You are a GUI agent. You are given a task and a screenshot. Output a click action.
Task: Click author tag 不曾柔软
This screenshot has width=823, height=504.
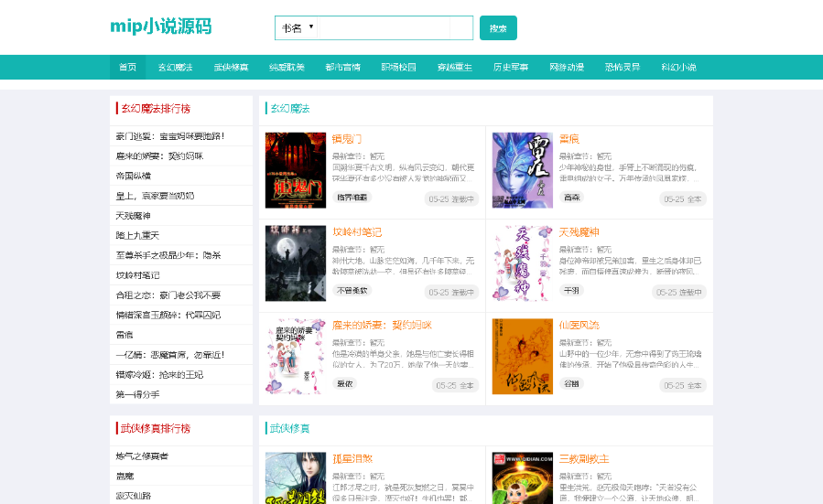(x=352, y=291)
